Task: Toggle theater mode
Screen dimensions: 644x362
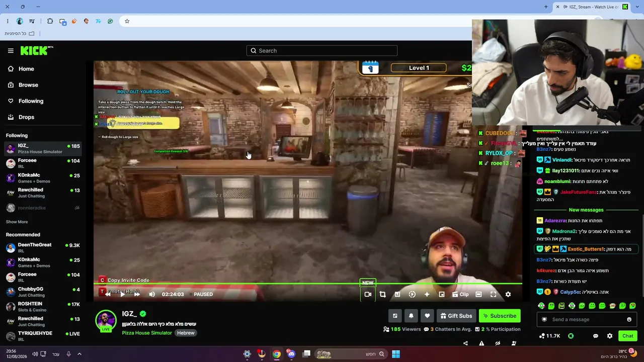Action: tap(478, 294)
